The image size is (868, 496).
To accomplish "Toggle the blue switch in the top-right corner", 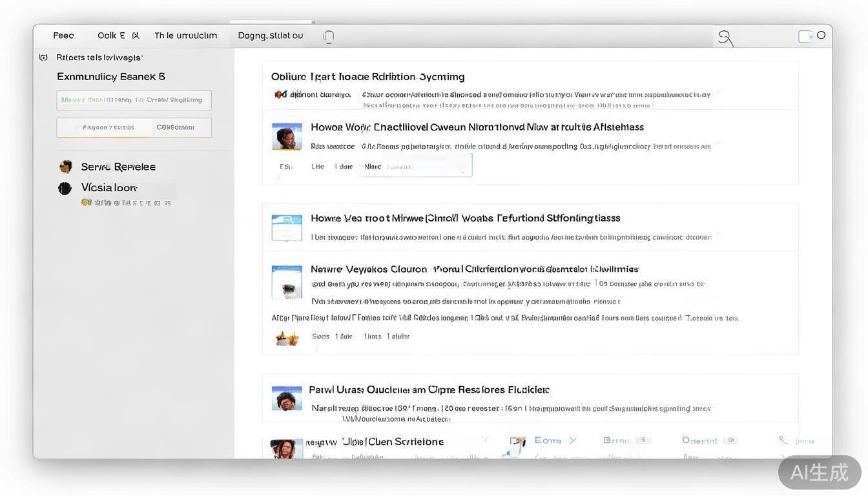I will tap(805, 36).
